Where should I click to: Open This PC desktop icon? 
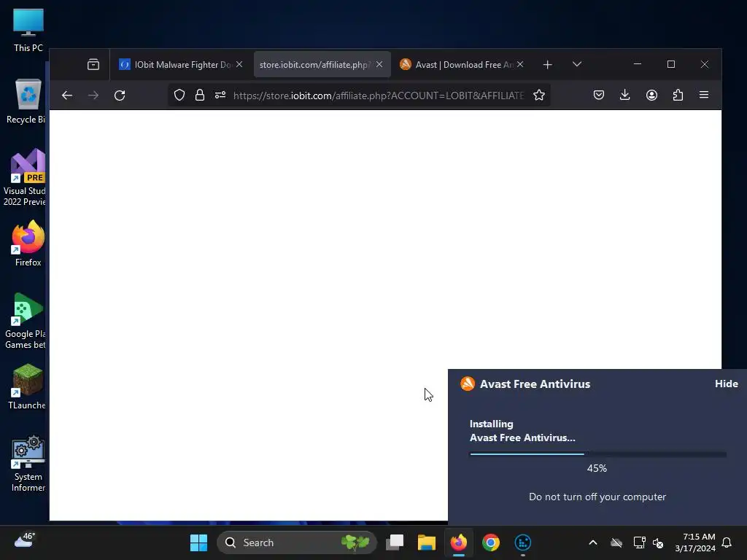(28, 31)
